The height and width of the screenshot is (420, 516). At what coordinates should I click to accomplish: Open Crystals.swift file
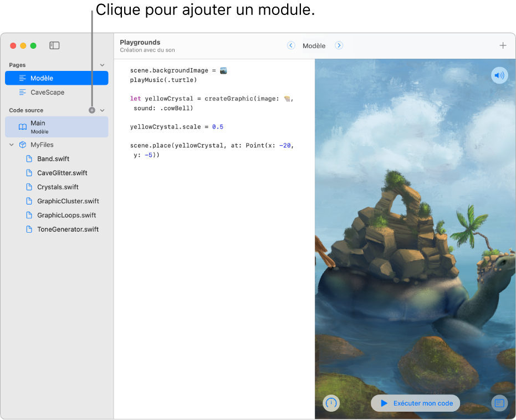point(58,187)
